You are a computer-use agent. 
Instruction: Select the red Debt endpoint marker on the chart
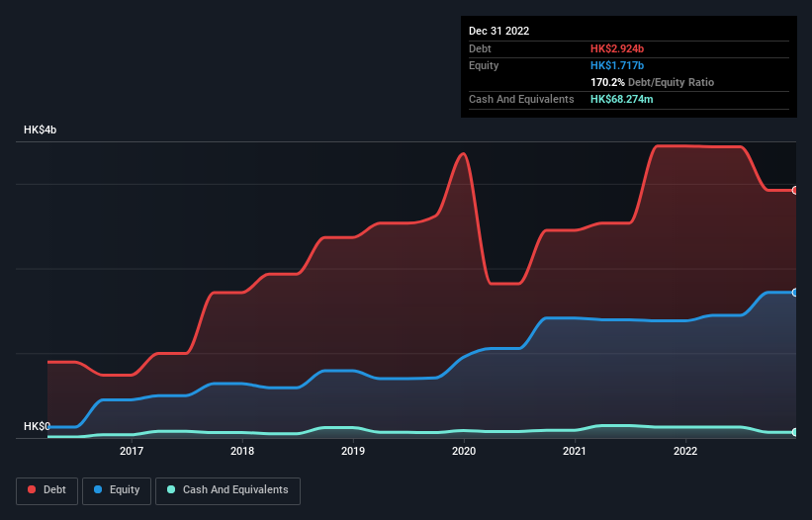[x=795, y=191]
